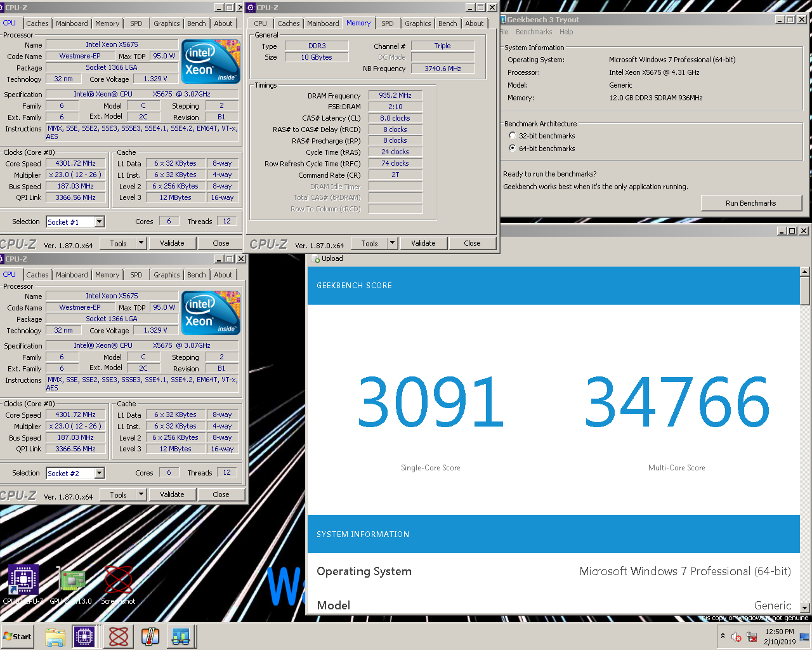Click the multi-core score 34766
This screenshot has height=650, width=812.
(677, 402)
